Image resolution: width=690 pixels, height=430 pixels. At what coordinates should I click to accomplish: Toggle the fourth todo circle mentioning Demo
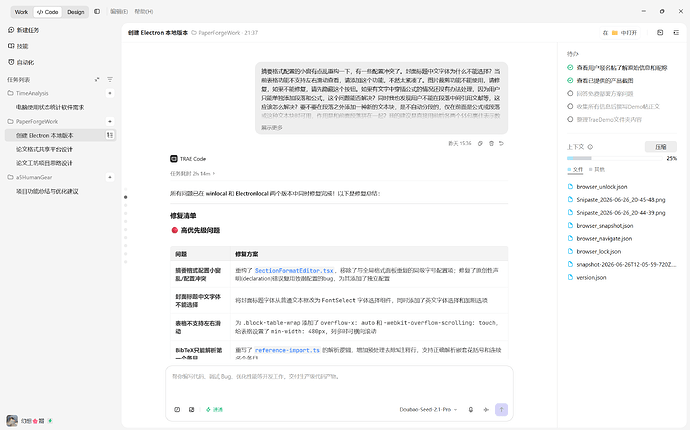[570, 107]
